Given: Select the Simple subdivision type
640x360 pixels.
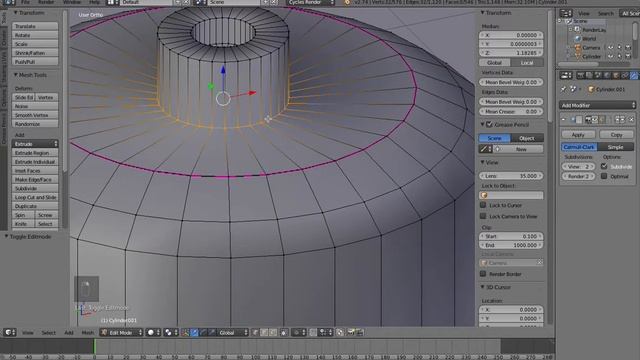Looking at the screenshot, I should (616, 147).
